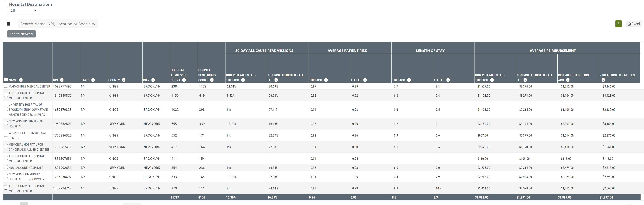The width and height of the screenshot is (644, 205).
Task: Toggle the select-all checkbox in NAME header
Action: tap(6, 79)
